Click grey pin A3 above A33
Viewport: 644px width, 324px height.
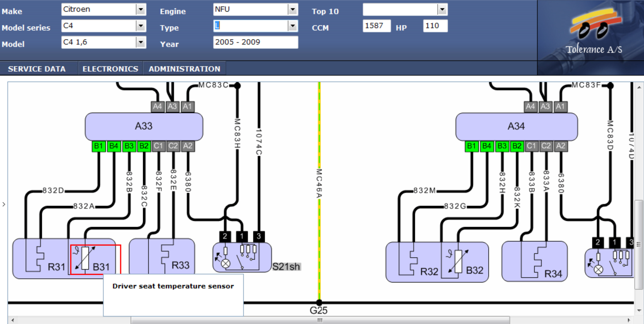click(172, 107)
